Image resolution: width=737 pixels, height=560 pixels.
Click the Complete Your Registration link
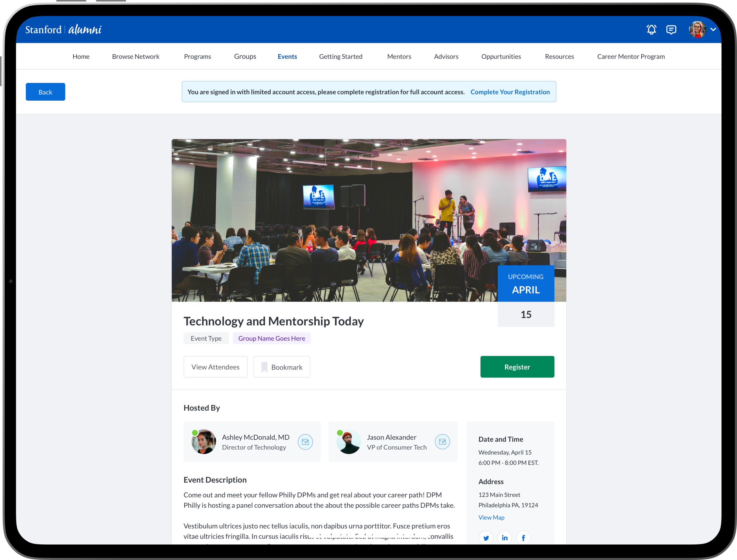point(510,92)
